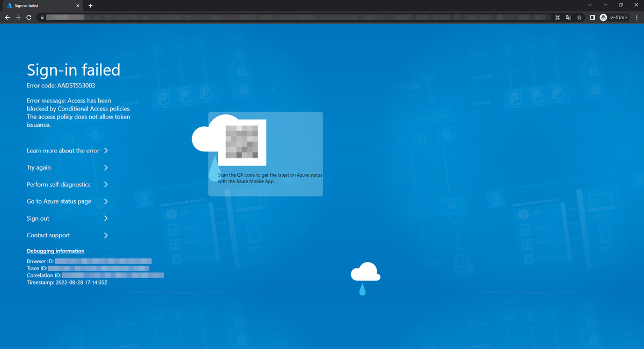Click the QR code image
This screenshot has width=644, height=349.
(x=241, y=142)
